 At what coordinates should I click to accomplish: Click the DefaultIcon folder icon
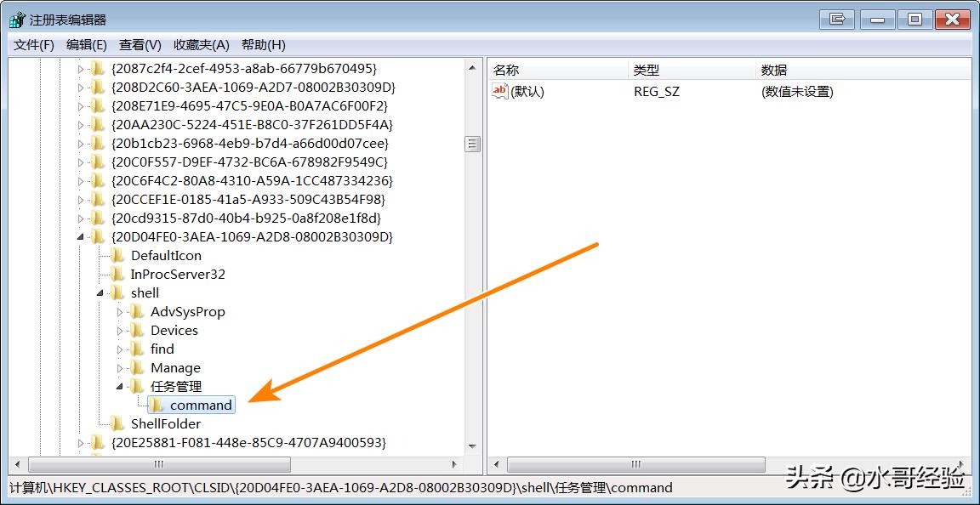point(117,255)
